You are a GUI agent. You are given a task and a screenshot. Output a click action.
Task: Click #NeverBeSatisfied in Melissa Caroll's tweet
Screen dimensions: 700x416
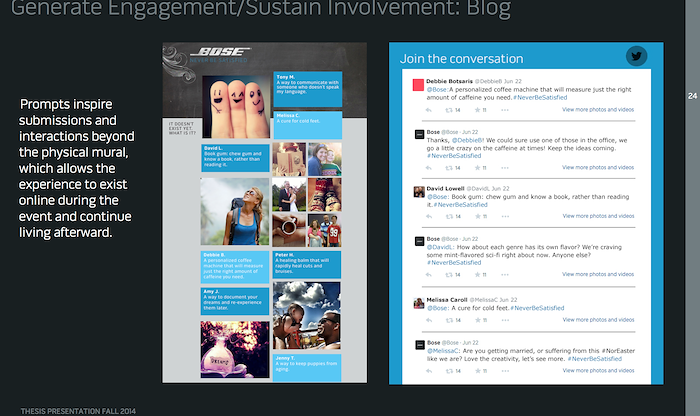(x=537, y=308)
